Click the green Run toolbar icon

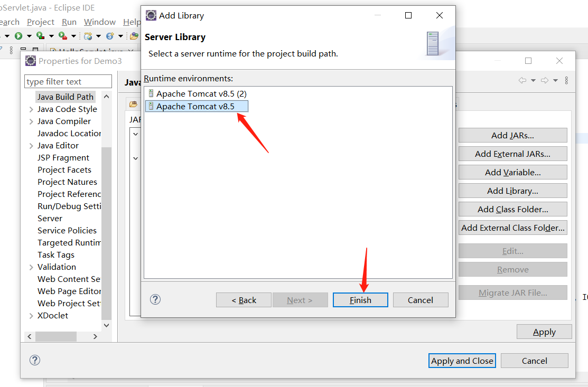click(18, 36)
